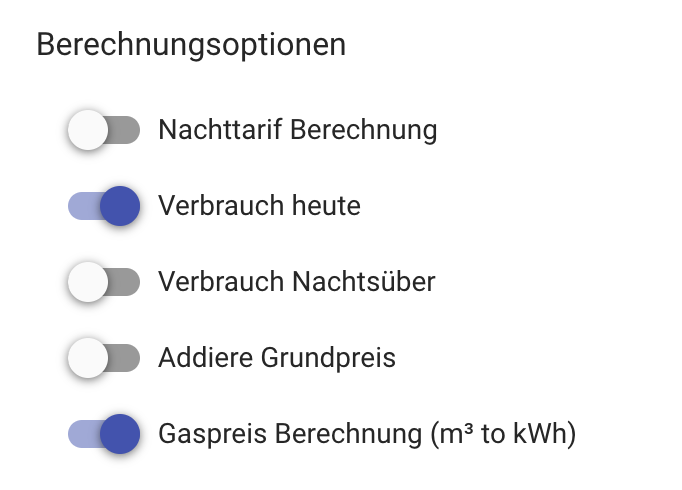
Task: Enable the Addiere Grundpreis toggle
Action: (104, 358)
